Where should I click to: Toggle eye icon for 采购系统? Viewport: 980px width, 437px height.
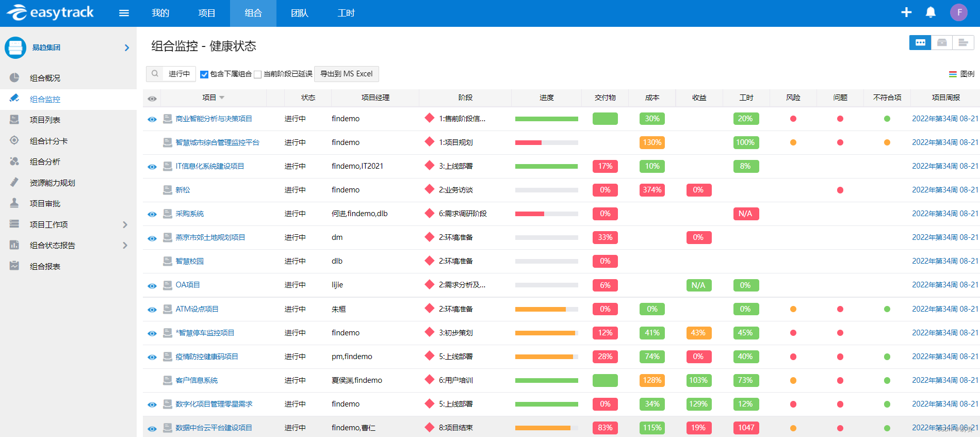coord(152,214)
